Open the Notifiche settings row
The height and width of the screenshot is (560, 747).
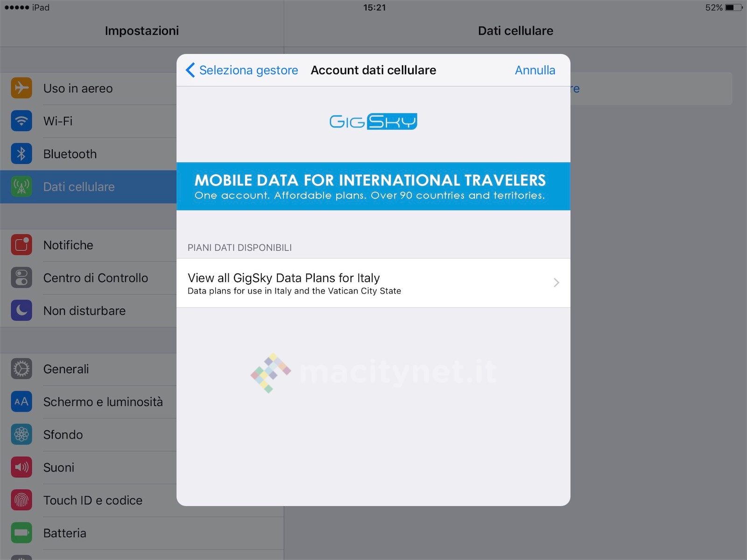tap(88, 245)
